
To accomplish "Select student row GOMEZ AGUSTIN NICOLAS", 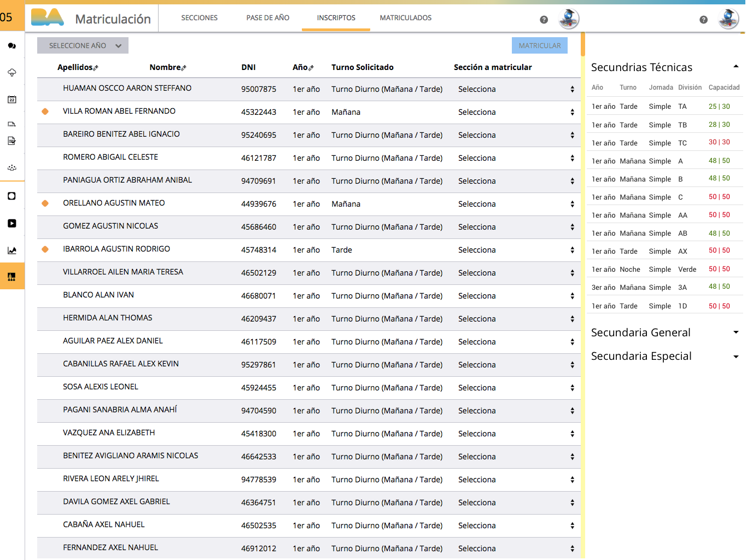I will point(110,226).
